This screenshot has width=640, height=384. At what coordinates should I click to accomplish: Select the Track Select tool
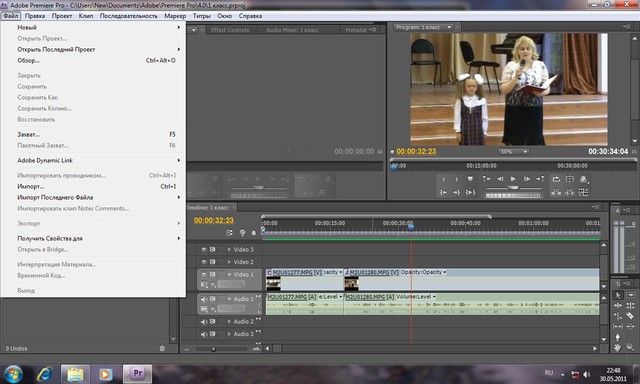point(630,295)
